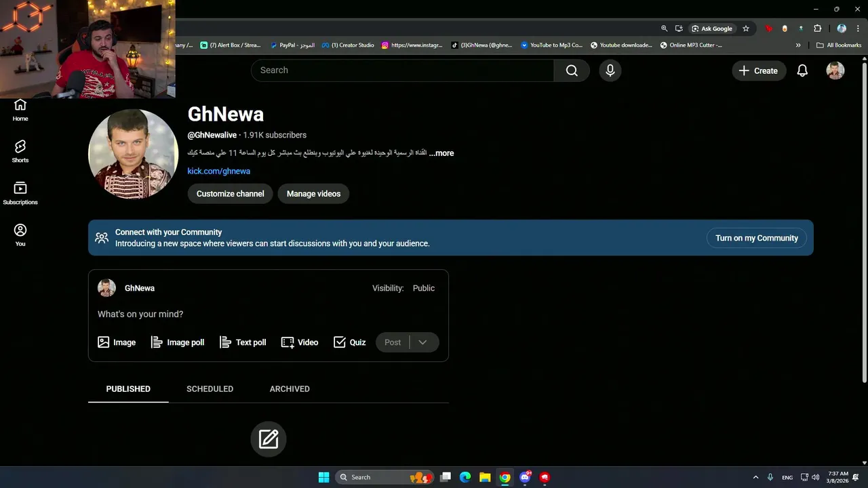Switch to the PUBLISHED tab
The height and width of the screenshot is (488, 868).
[128, 389]
